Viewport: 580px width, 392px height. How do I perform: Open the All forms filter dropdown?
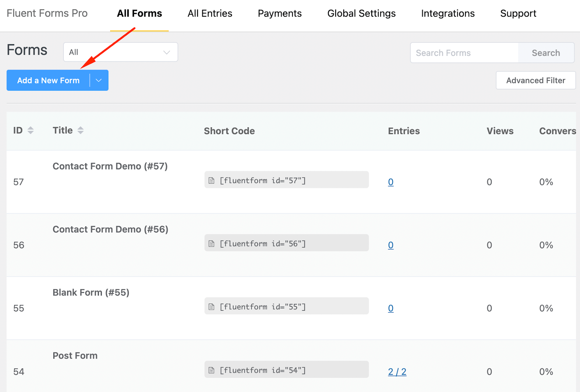point(120,52)
